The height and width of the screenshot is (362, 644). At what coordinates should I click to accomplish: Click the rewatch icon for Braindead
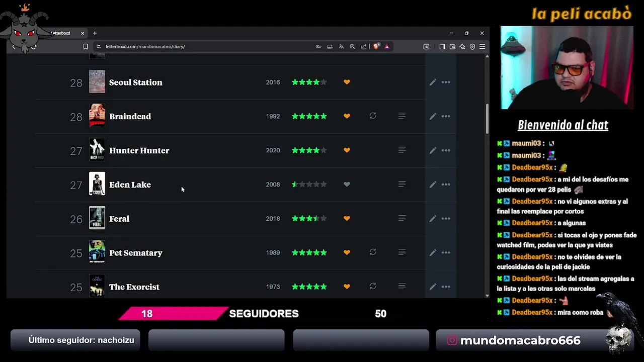click(x=373, y=116)
